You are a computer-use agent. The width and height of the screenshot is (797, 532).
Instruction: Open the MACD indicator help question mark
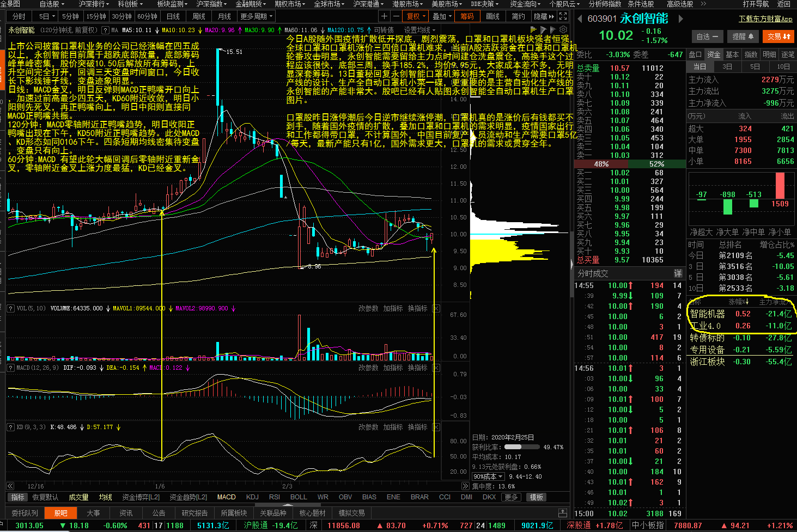click(x=10, y=368)
